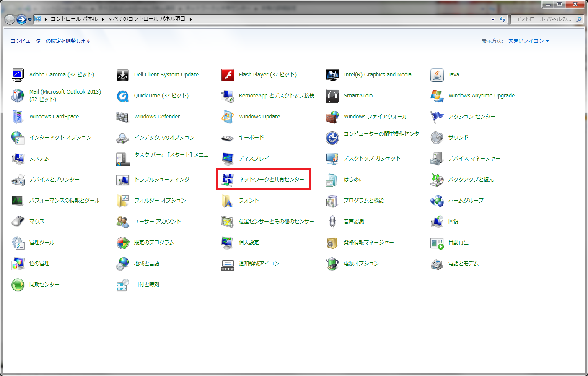Screen dimensions: 588x376
Task: Open the 自動再生 icon
Action: tap(437, 243)
